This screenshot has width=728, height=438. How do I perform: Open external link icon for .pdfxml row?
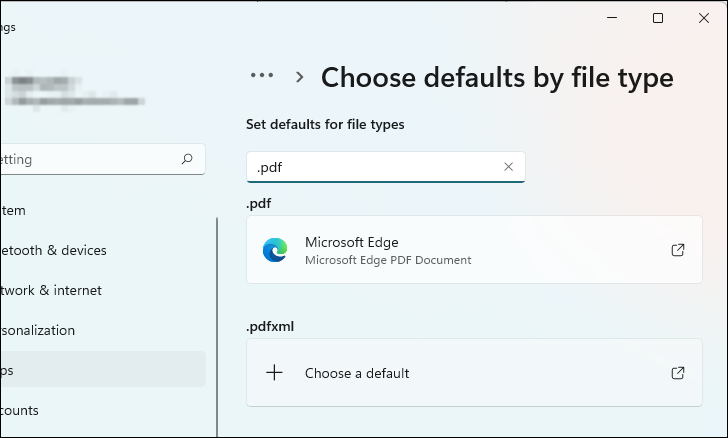click(x=678, y=373)
